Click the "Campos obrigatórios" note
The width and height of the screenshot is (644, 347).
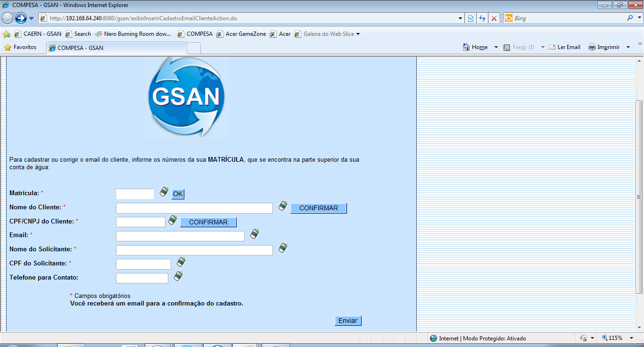tap(100, 296)
